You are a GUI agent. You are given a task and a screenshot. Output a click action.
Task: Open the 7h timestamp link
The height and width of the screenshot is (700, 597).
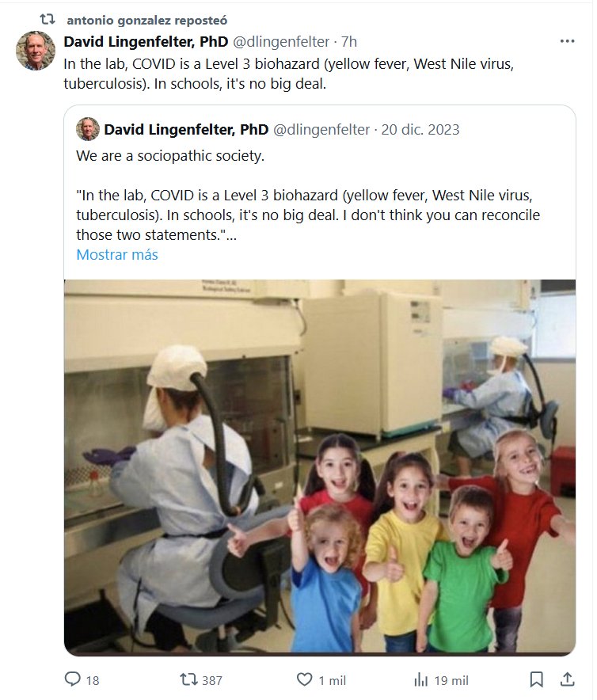pyautogui.click(x=349, y=41)
